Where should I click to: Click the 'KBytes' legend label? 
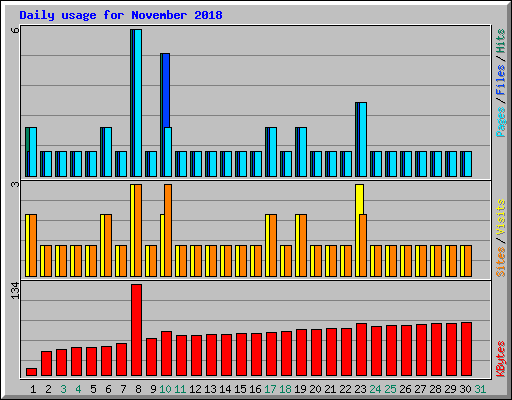(500, 359)
